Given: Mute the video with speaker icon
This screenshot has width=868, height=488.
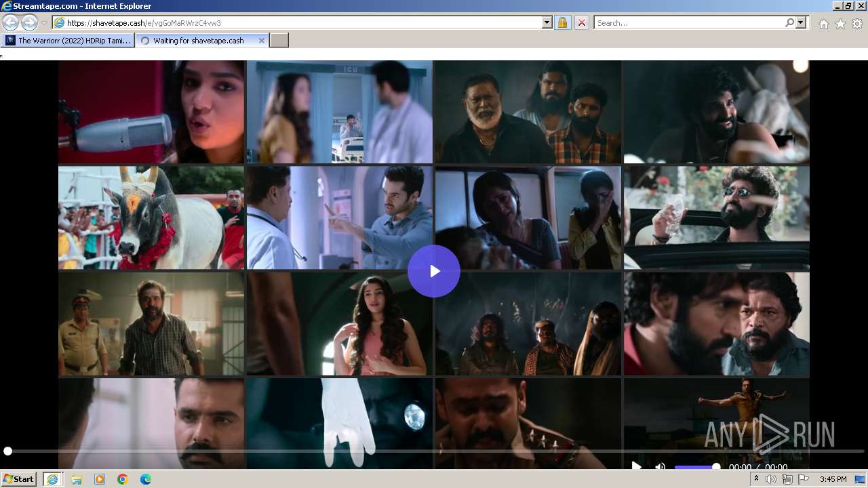Looking at the screenshot, I should (x=660, y=467).
